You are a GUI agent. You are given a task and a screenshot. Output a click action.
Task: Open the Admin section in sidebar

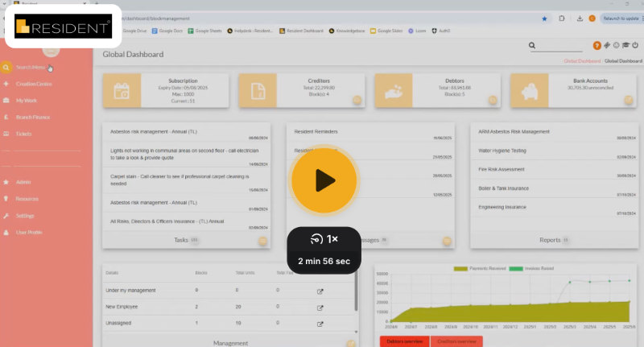(23, 183)
